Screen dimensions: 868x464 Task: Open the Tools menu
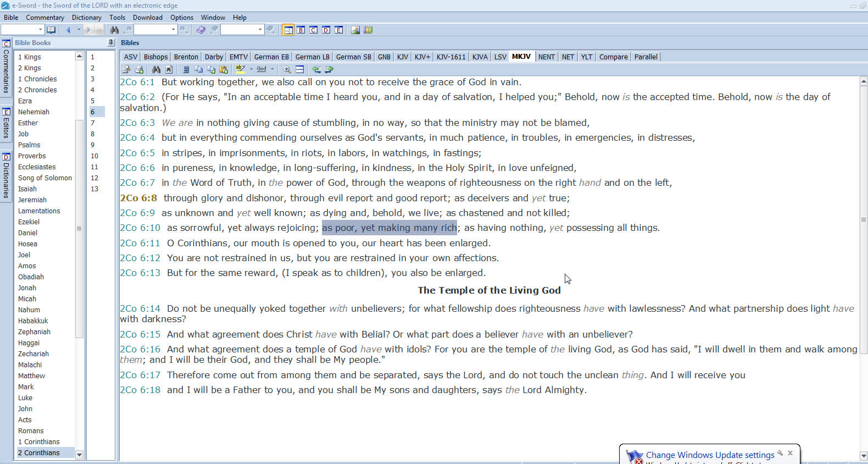click(117, 18)
